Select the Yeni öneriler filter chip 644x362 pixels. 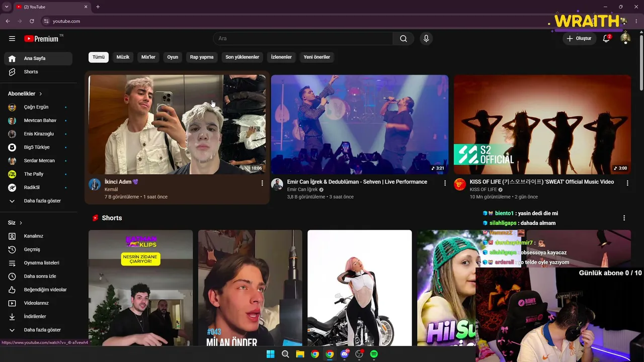[317, 57]
